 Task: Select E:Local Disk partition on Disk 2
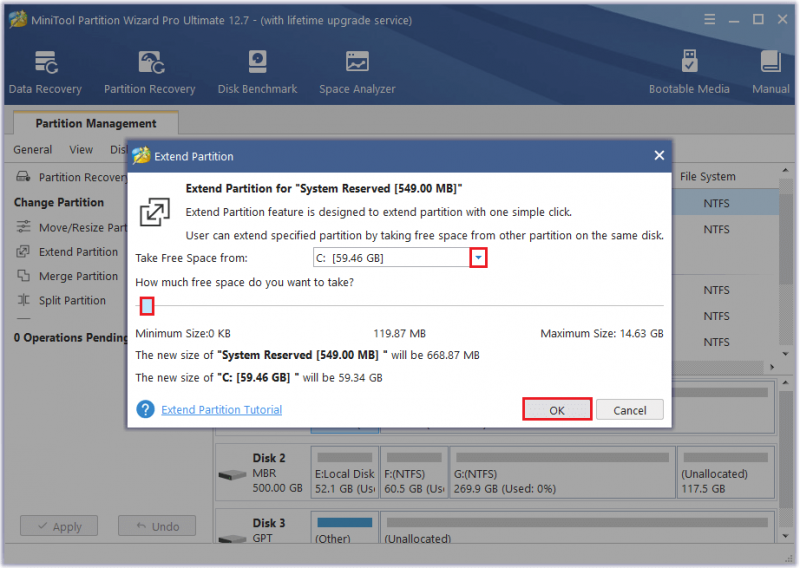point(345,473)
